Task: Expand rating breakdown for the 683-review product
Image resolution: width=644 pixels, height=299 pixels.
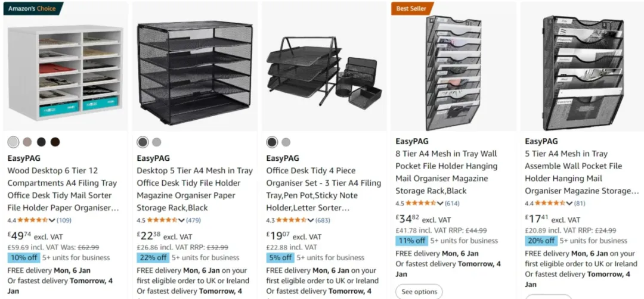Action: [x=311, y=220]
